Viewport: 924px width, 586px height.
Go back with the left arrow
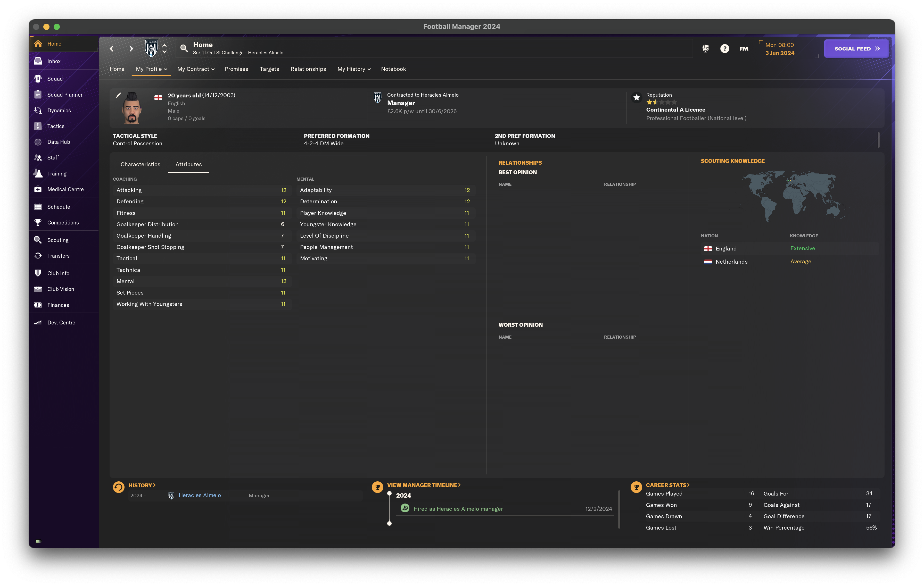(x=112, y=49)
